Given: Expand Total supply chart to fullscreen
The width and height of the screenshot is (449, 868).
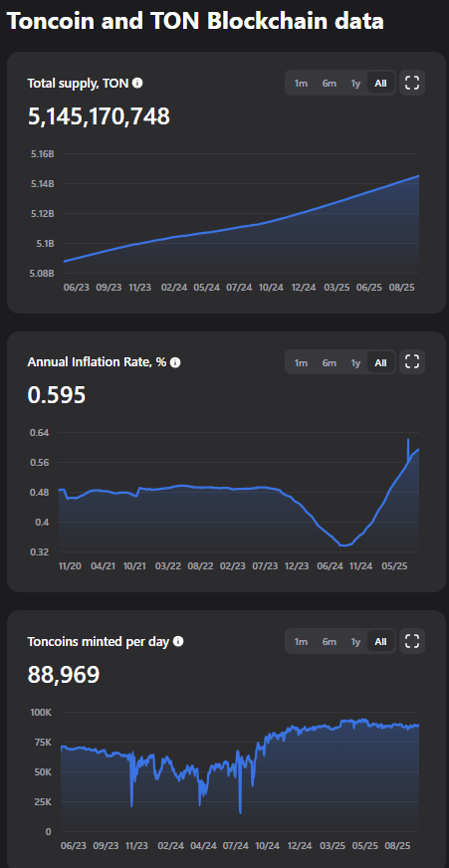Looking at the screenshot, I should 412,84.
